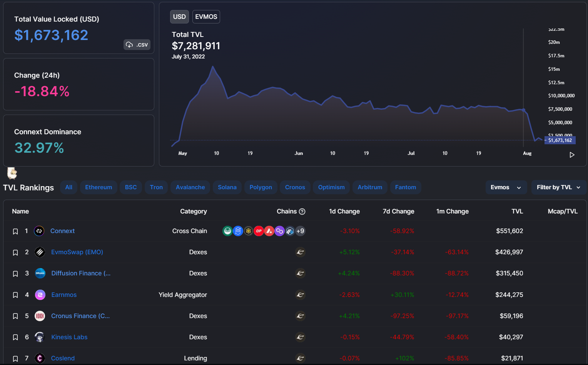Bookmark the Kinesis Labs row

tap(15, 337)
